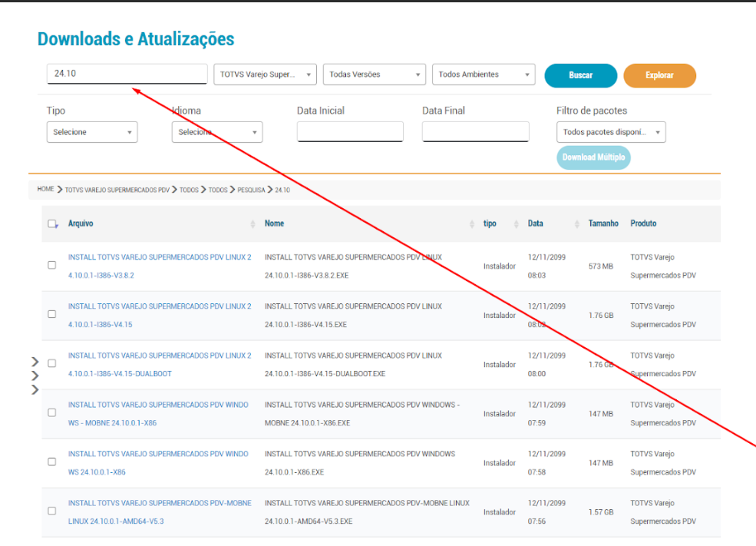Open file link WINDOWS - MOBNE 24.10.0.1-X86
Image resolution: width=756 pixels, height=546 pixels.
click(158, 414)
